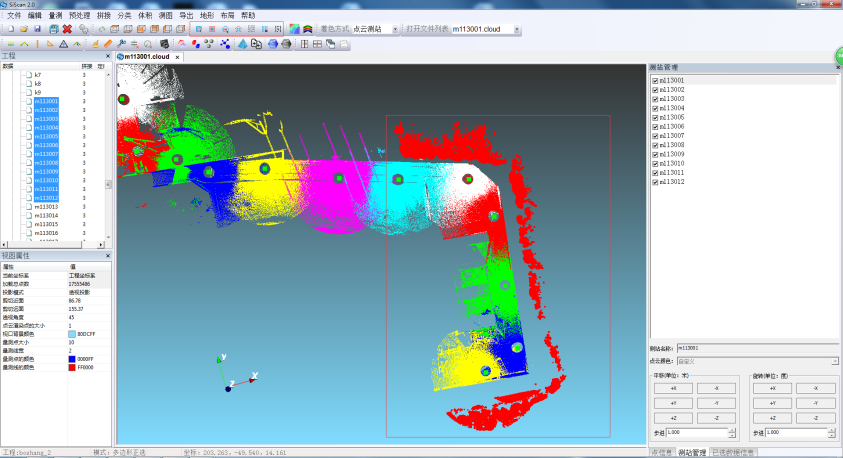Open the 点云颜色 color dropdown
This screenshot has height=458, width=843.
(835, 361)
